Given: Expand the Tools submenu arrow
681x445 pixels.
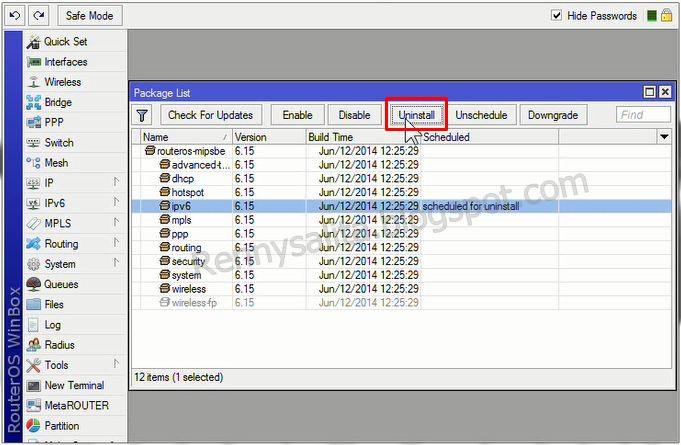Looking at the screenshot, I should pos(116,363).
